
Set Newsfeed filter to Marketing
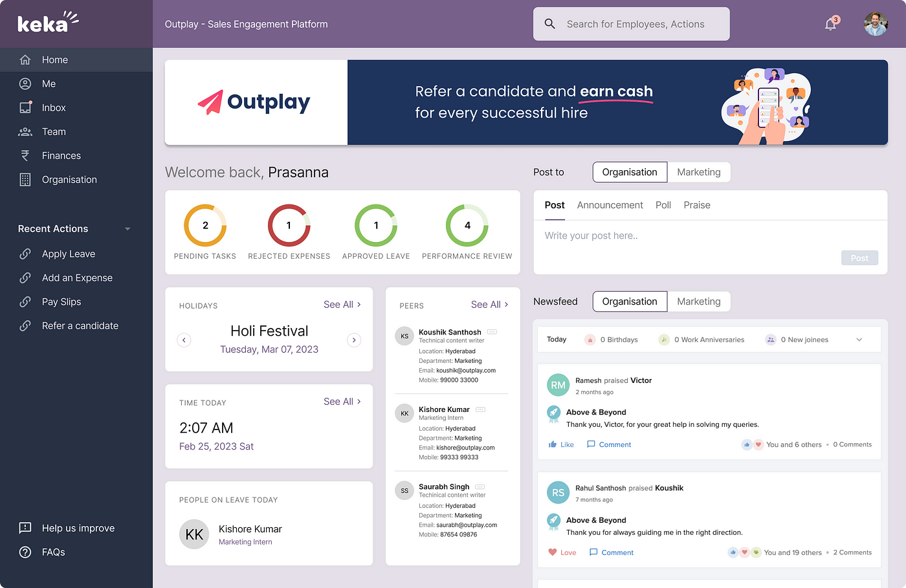point(698,301)
